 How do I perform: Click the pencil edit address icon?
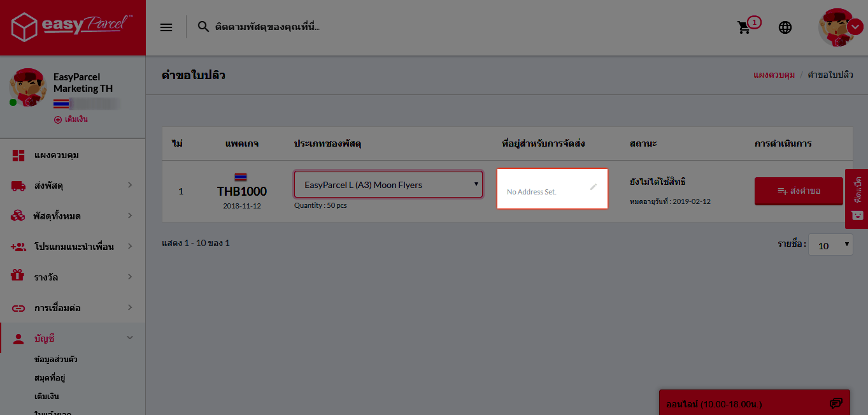point(594,187)
